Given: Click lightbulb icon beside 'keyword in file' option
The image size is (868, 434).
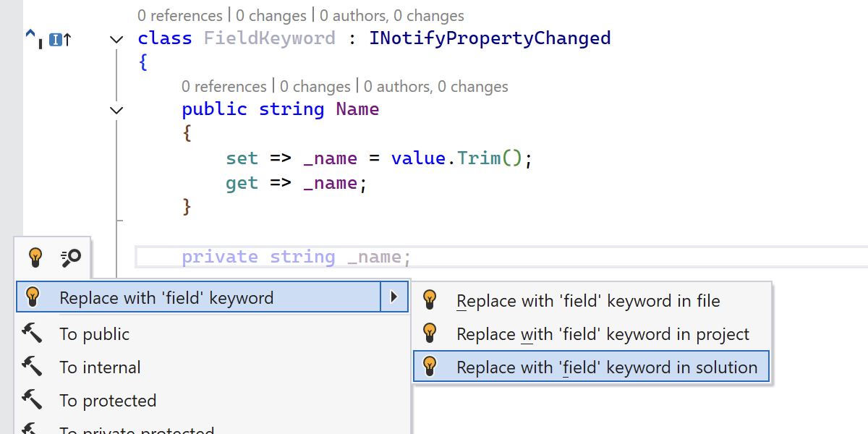Looking at the screenshot, I should [x=430, y=300].
